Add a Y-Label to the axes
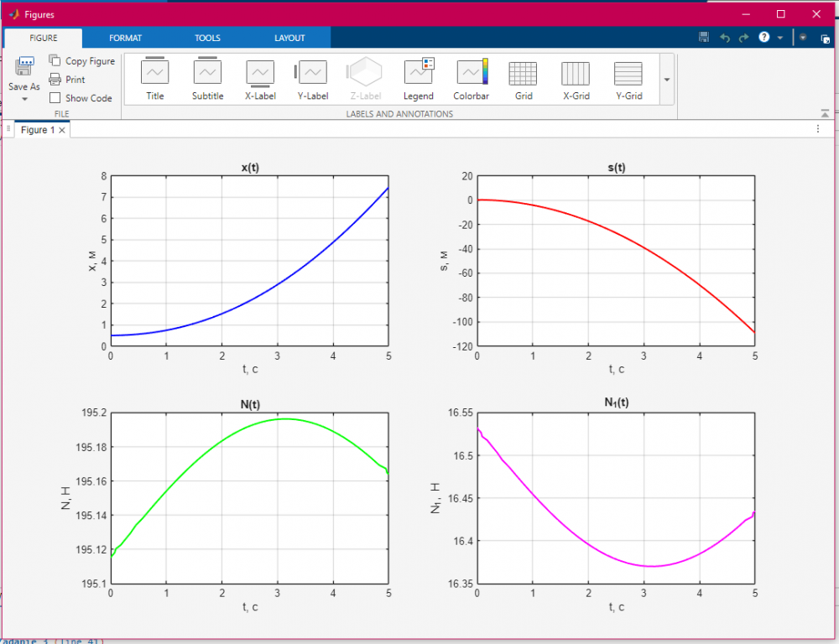This screenshot has width=839, height=644. [312, 79]
